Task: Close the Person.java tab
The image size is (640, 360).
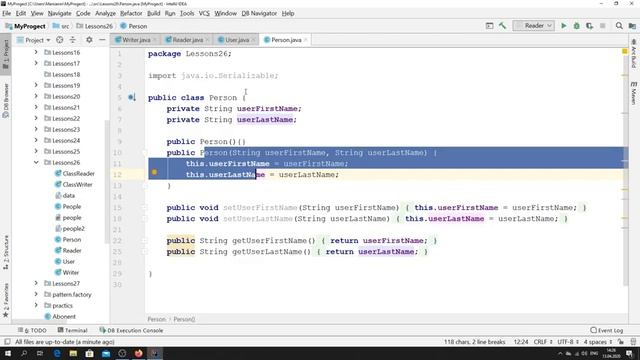Action: pos(305,40)
